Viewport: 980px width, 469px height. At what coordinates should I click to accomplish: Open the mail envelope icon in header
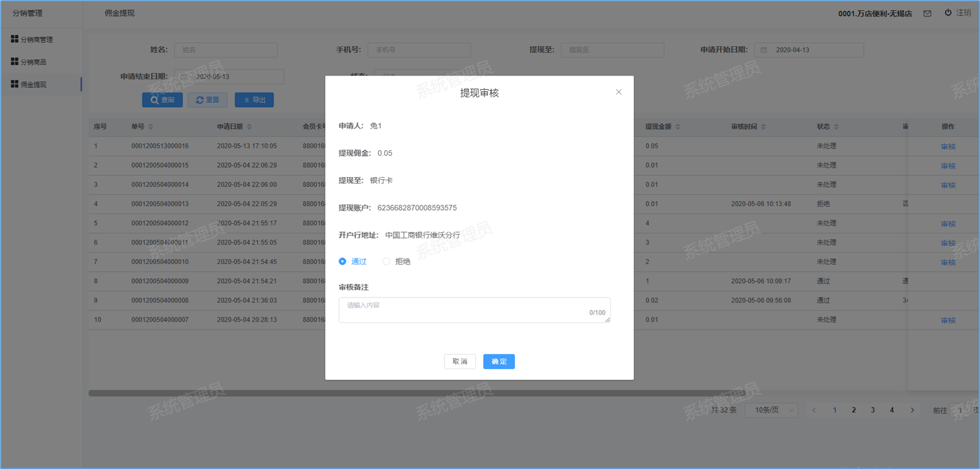pos(928,13)
